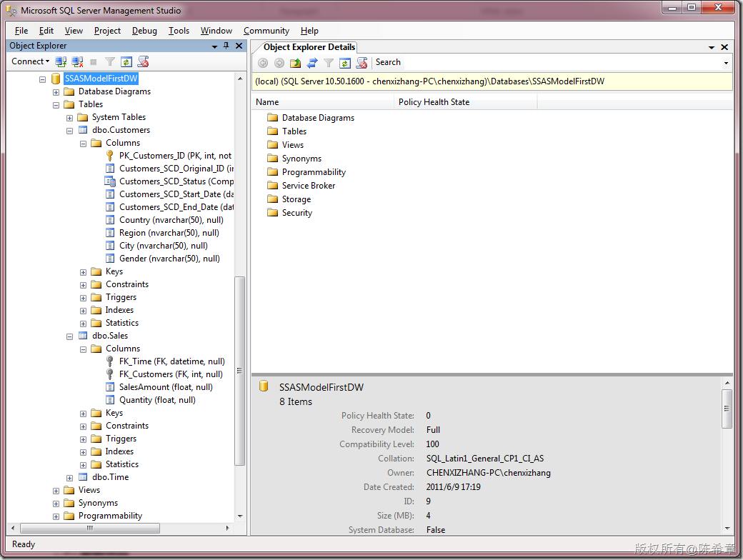
Task: Expand System Tables tree node
Action: pos(70,117)
